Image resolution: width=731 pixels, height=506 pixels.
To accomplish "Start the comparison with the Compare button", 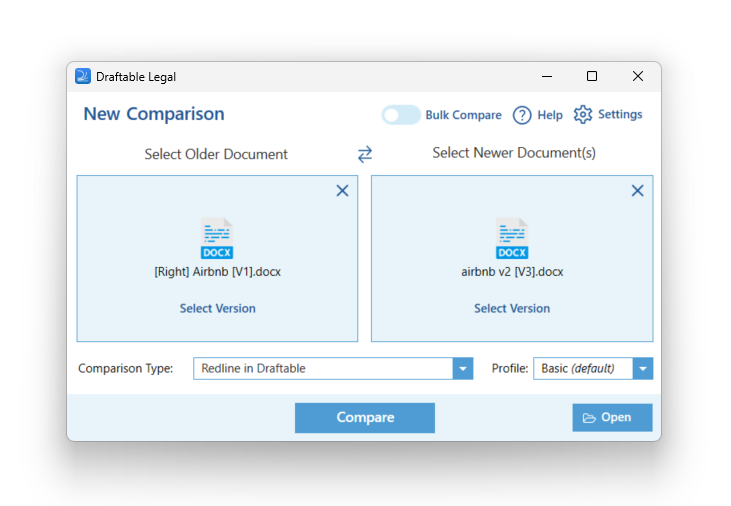I will (365, 417).
